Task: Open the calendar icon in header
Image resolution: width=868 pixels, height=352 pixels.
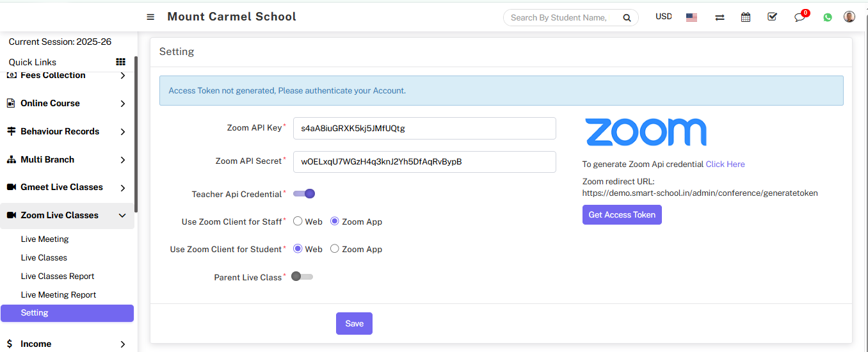Action: coord(746,17)
